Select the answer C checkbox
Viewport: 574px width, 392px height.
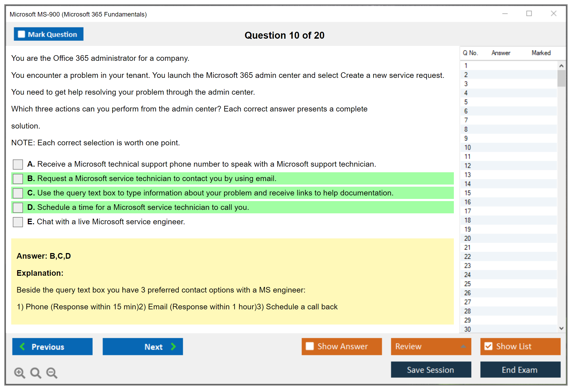(18, 193)
